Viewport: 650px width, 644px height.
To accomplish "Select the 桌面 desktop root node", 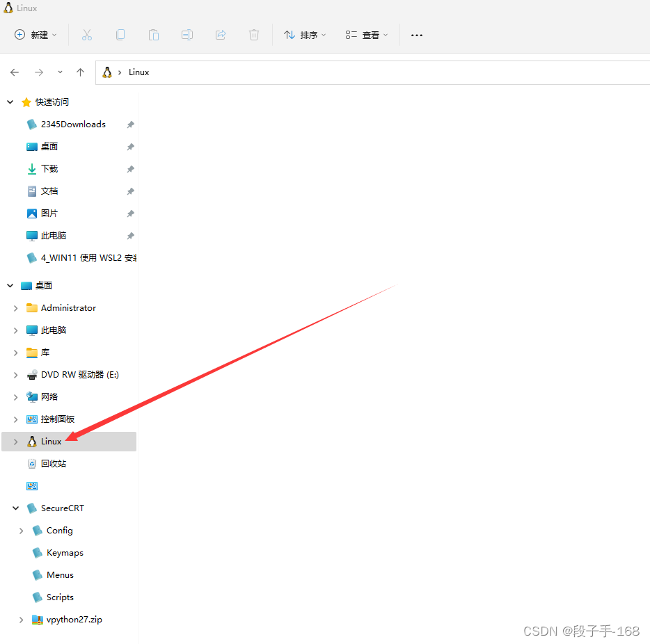I will [44, 286].
